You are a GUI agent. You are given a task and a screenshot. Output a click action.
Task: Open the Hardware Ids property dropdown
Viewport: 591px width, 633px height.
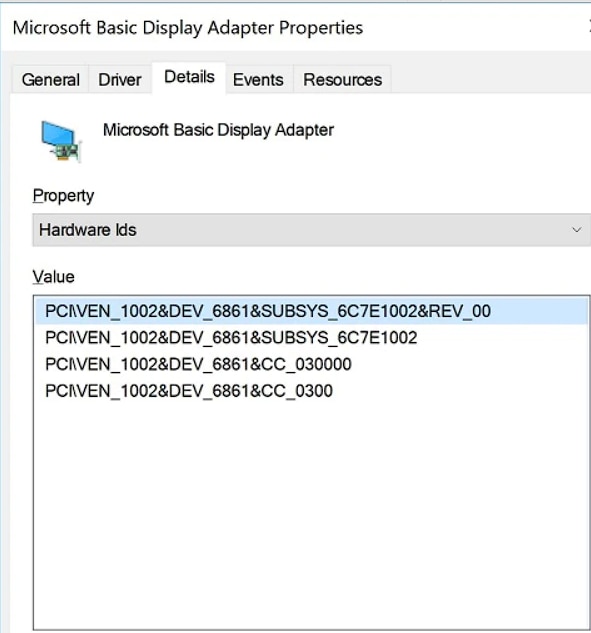coord(312,230)
